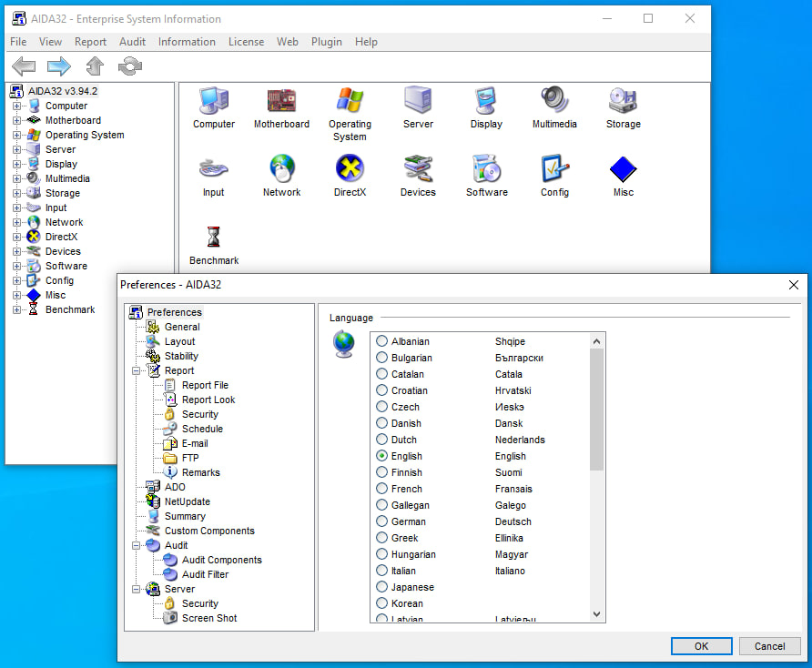Select the Danish language radio button

pos(381,422)
